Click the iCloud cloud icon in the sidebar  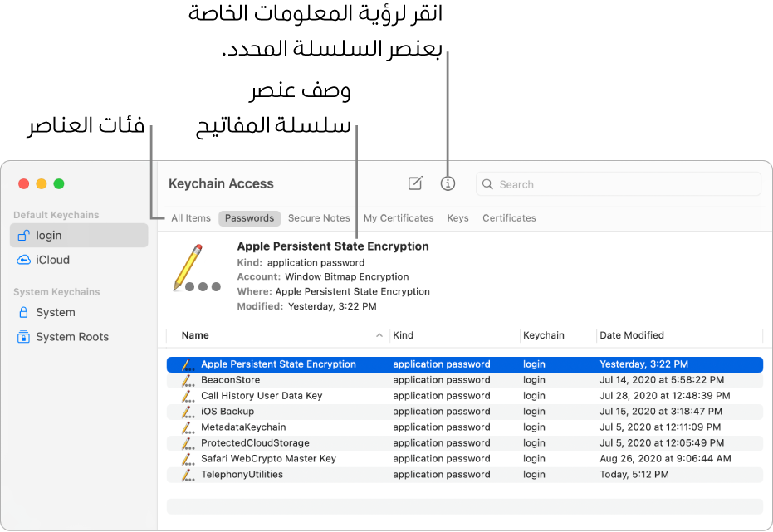pos(24,260)
